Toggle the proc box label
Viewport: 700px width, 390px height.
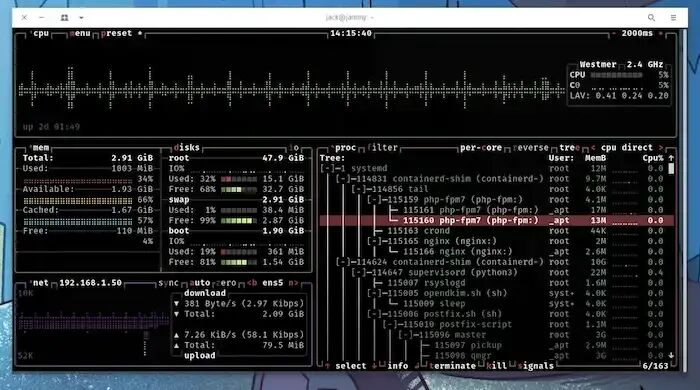click(344, 148)
